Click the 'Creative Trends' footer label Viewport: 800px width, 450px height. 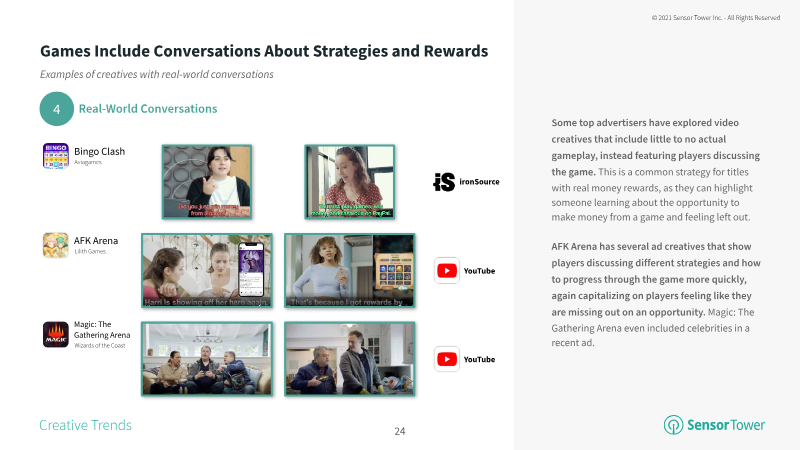click(x=86, y=425)
